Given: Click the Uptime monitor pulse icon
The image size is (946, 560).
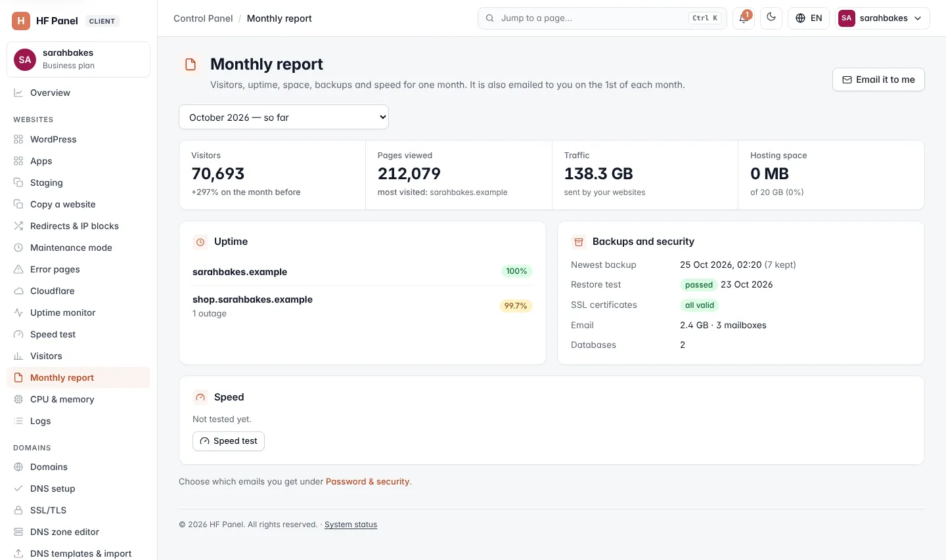Looking at the screenshot, I should tap(18, 312).
